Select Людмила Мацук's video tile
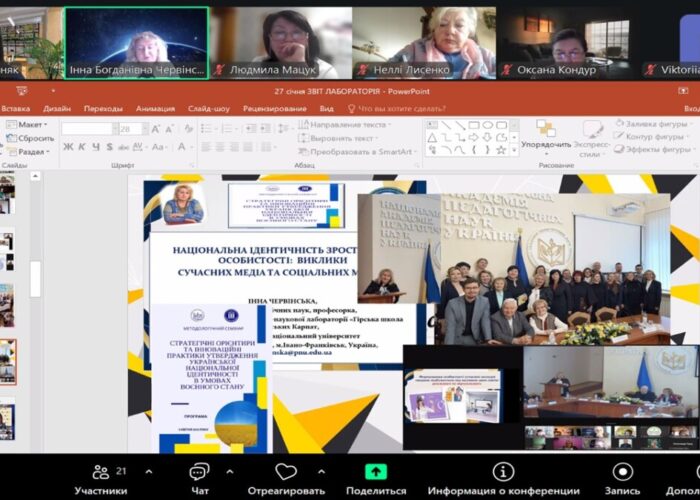This screenshot has height=500, width=700. (280, 42)
